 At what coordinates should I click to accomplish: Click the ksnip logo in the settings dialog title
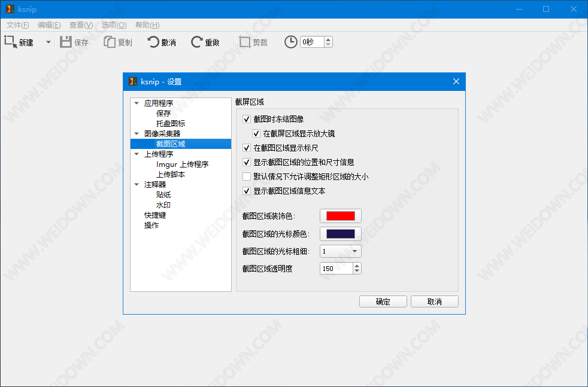point(133,81)
